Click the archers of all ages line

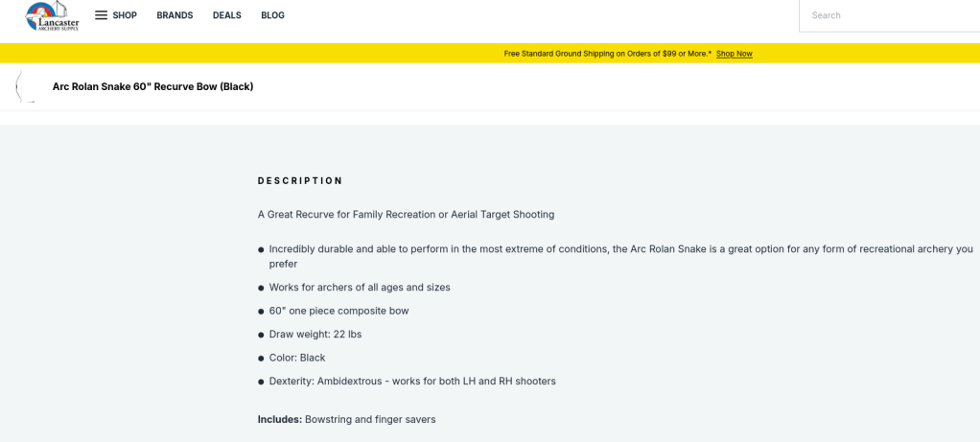(x=360, y=287)
